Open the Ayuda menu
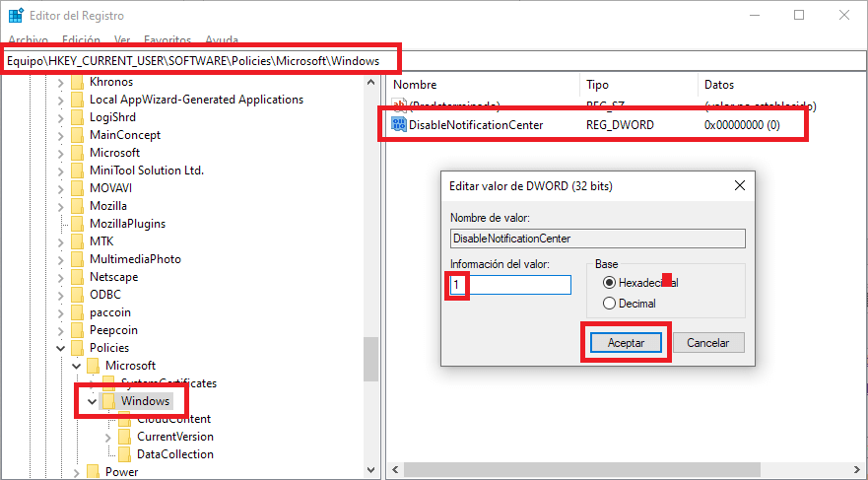This screenshot has height=480, width=868. pyautogui.click(x=222, y=39)
